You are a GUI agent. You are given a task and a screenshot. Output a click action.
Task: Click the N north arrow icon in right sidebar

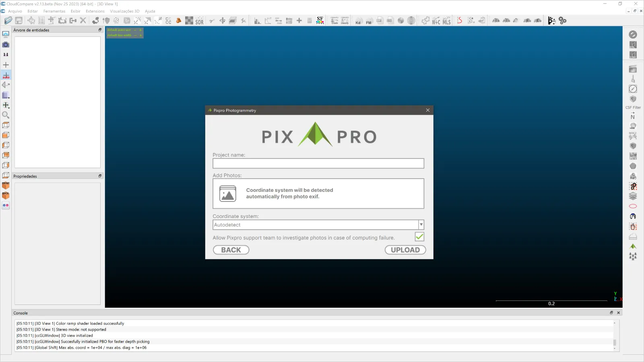(633, 117)
